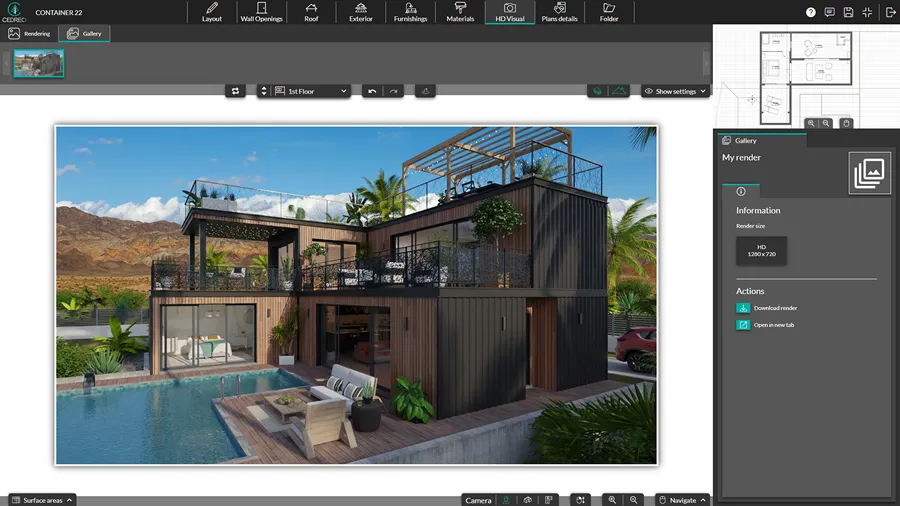
Task: Zoom out on the main view
Action: (633, 500)
